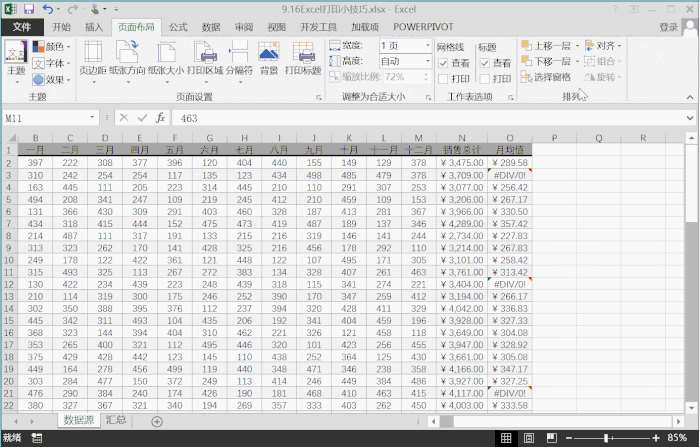Viewport: 700px width, 447px height.
Task: Toggle 标题 查看 checkbox
Action: click(x=484, y=63)
